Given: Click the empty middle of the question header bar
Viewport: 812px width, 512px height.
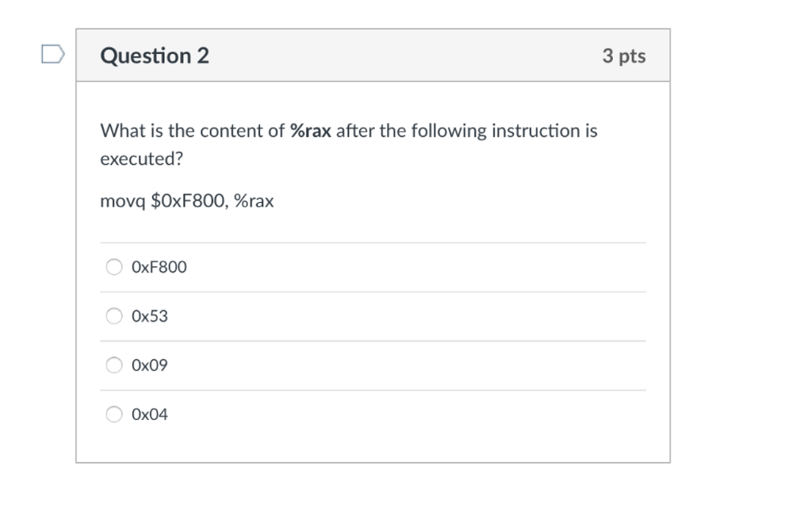Looking at the screenshot, I should point(404,55).
